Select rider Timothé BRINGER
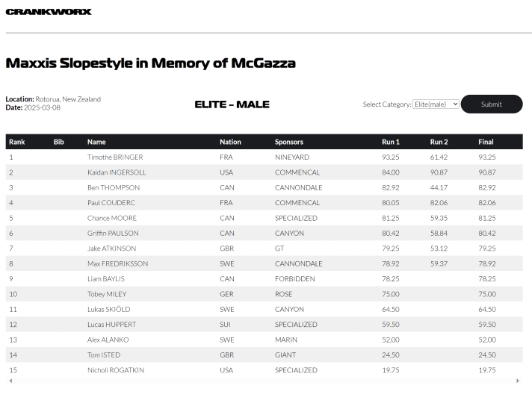This screenshot has width=532, height=403. tap(115, 157)
